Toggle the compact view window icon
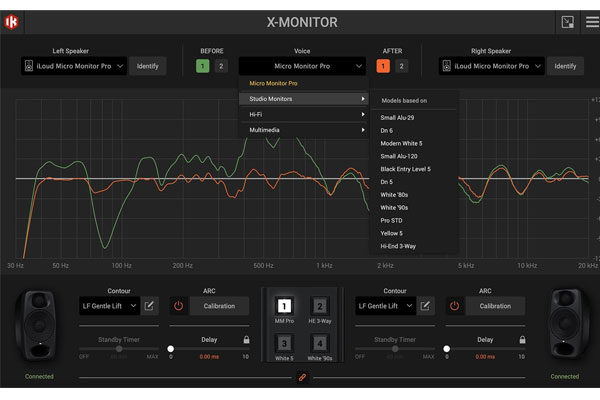Viewport: 600px width, 400px height. point(567,22)
